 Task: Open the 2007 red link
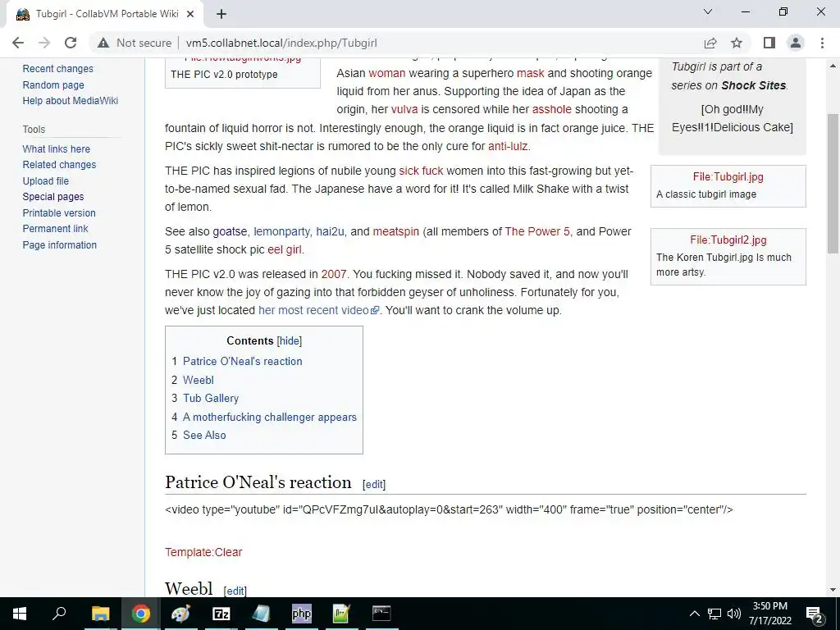click(334, 274)
